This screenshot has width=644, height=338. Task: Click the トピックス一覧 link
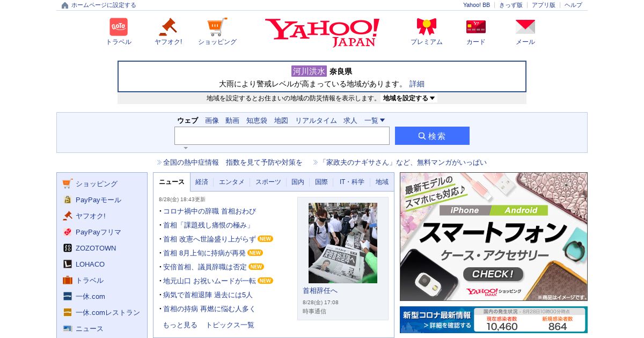click(x=230, y=325)
